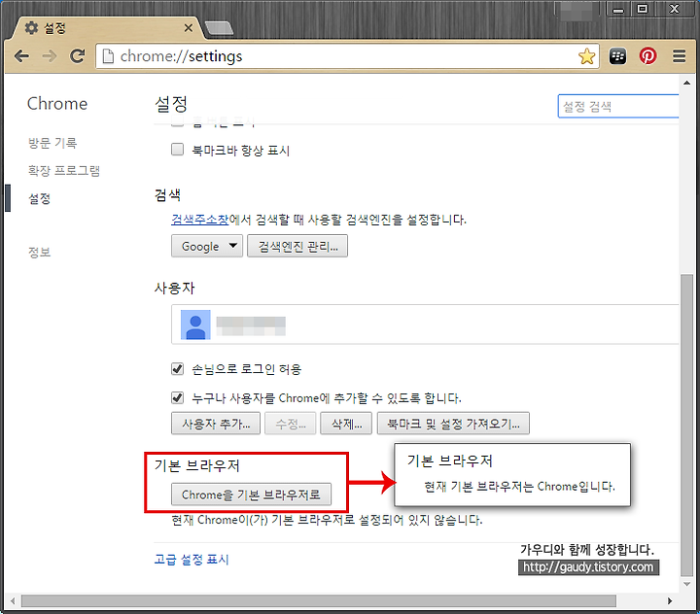Click the forward navigation arrow

point(50,56)
